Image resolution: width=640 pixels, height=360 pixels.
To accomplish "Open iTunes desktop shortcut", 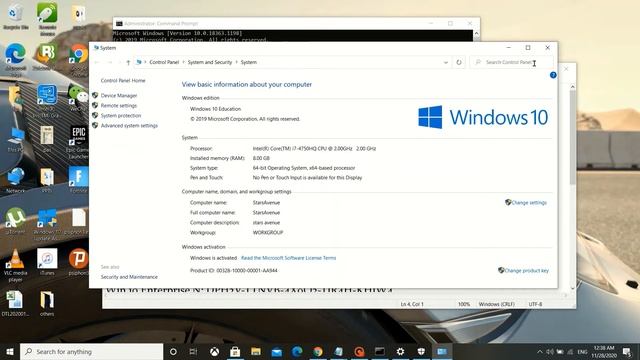I will 47,262.
